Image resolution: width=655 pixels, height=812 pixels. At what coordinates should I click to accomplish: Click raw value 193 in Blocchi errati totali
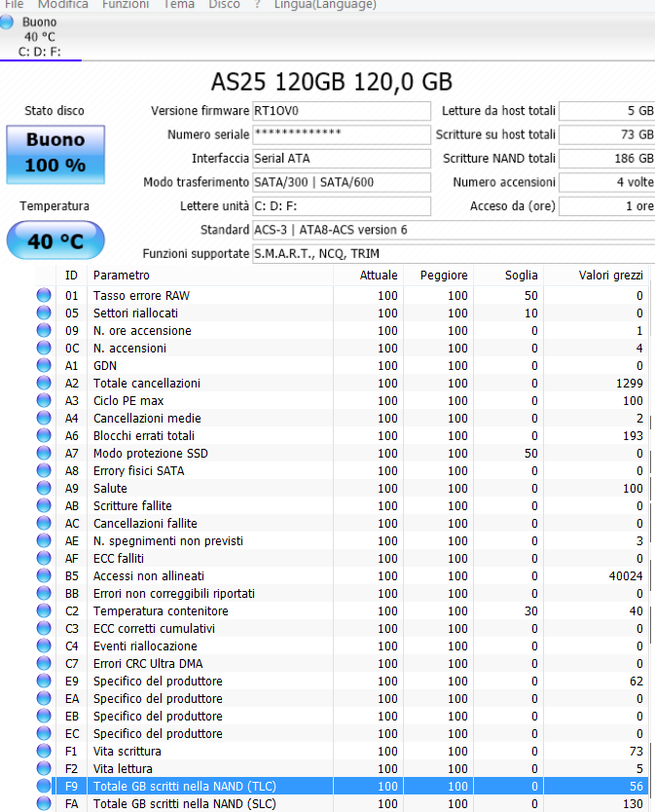point(633,435)
